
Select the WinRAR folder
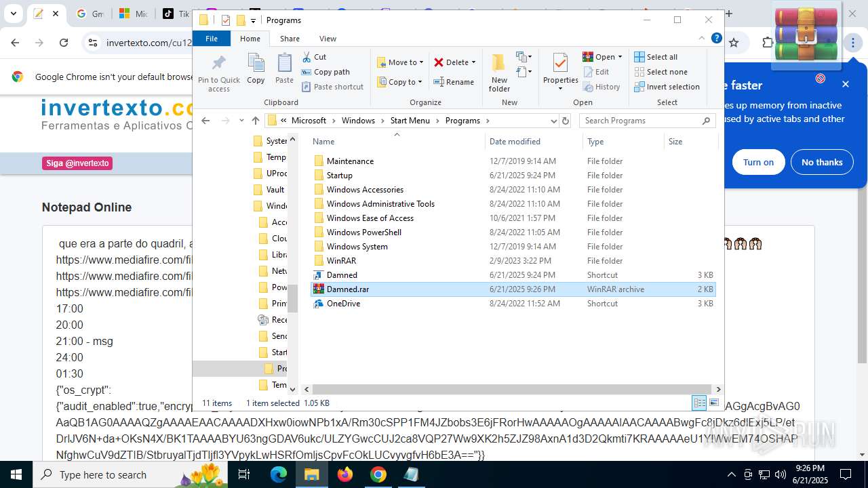513,261
